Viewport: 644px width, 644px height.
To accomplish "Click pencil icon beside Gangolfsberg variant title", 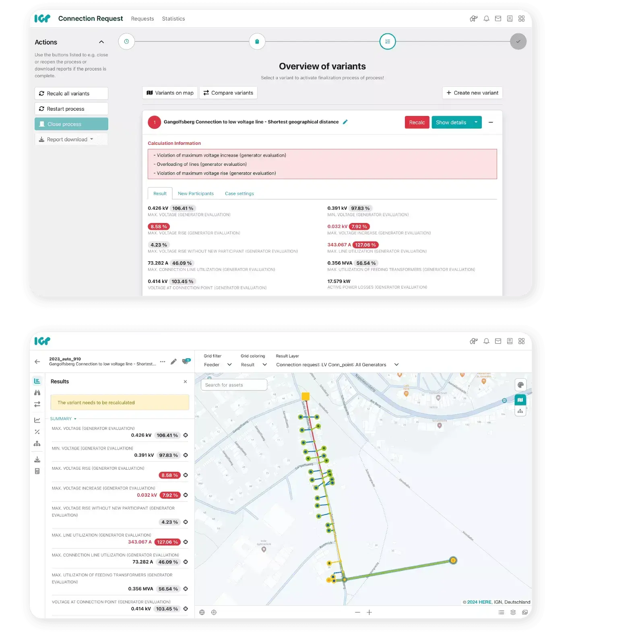I will (x=345, y=122).
